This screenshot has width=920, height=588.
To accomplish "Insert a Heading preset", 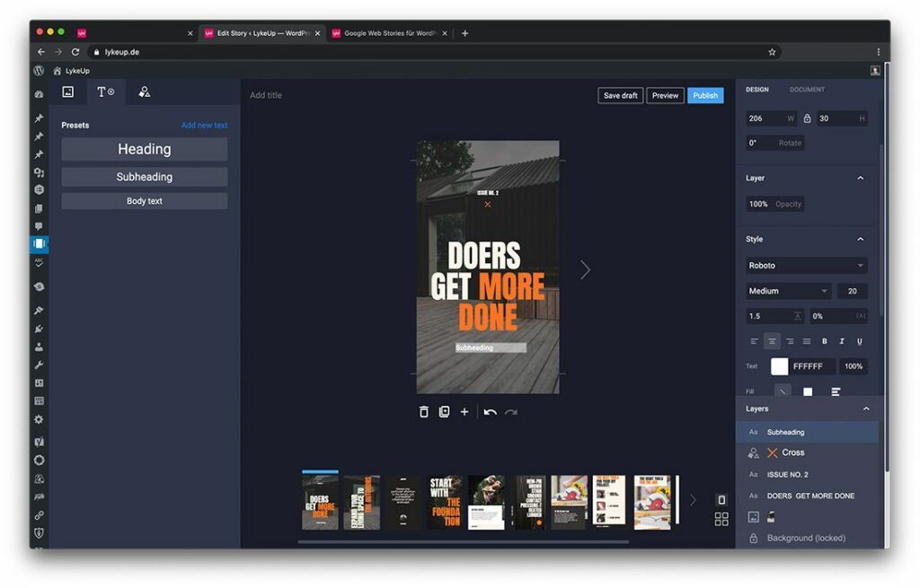I will click(x=144, y=149).
